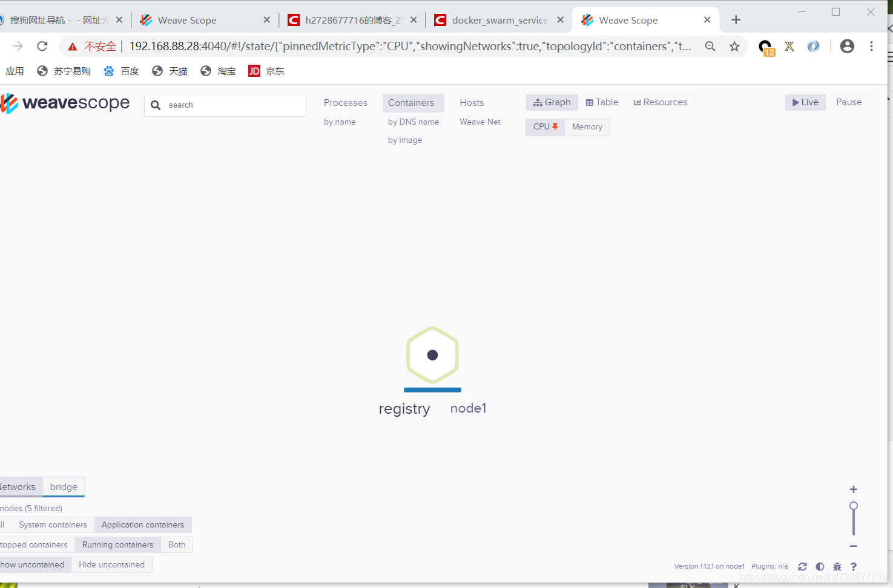The width and height of the screenshot is (893, 588).
Task: Close the h2728677716 blog tab
Action: pos(414,20)
